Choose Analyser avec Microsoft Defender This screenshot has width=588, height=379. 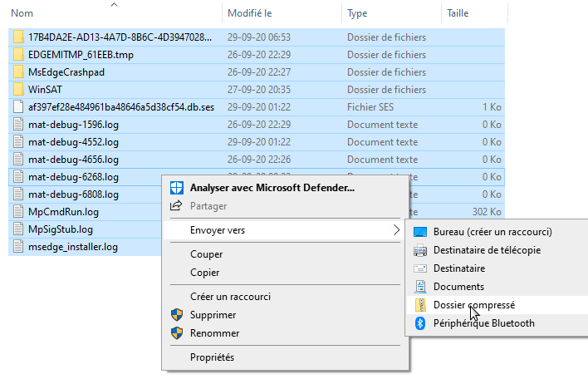pyautogui.click(x=286, y=188)
